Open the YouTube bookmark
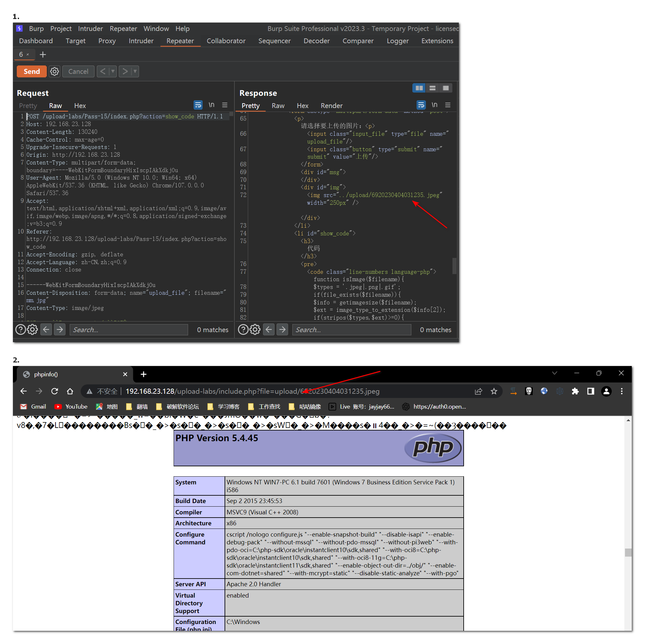The image size is (645, 644). click(71, 406)
